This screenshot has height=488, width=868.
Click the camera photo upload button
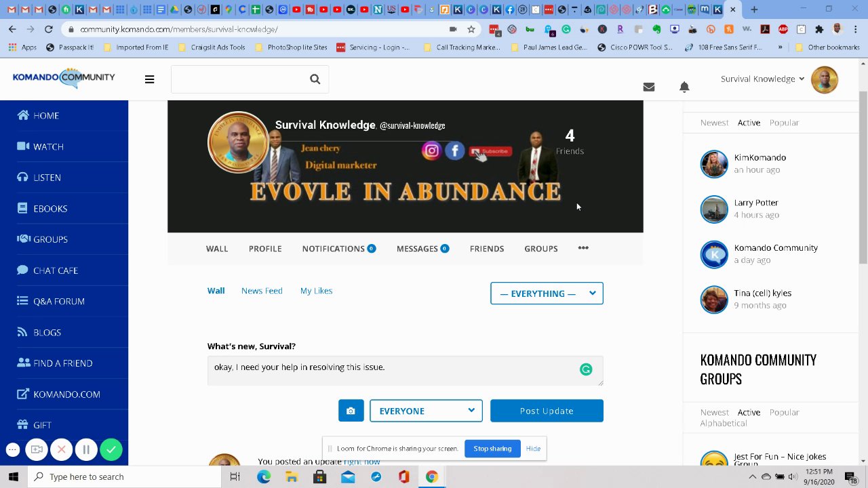(x=351, y=411)
